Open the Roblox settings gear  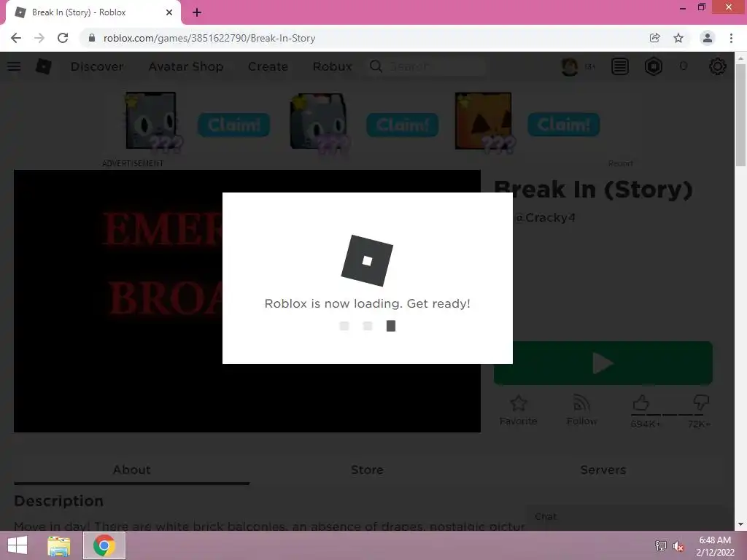point(718,66)
